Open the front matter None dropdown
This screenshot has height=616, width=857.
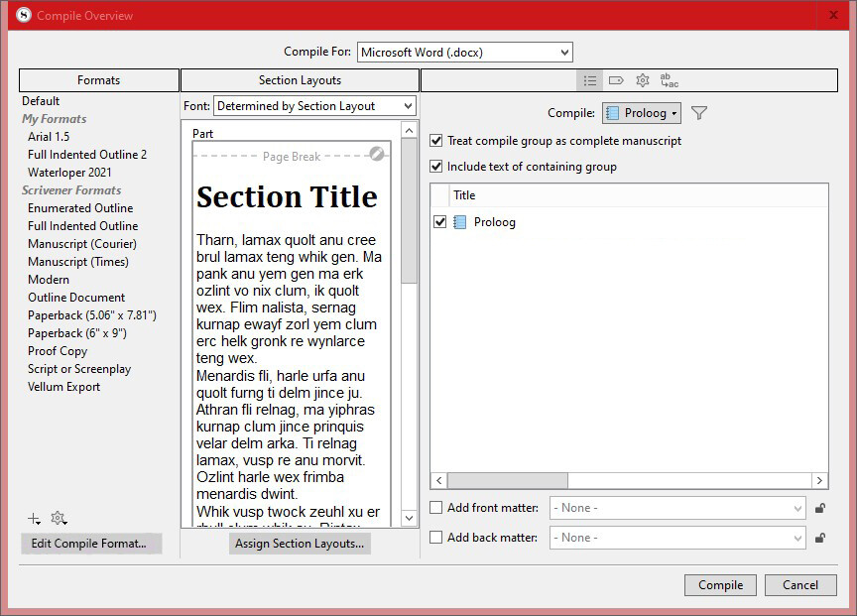tap(677, 508)
